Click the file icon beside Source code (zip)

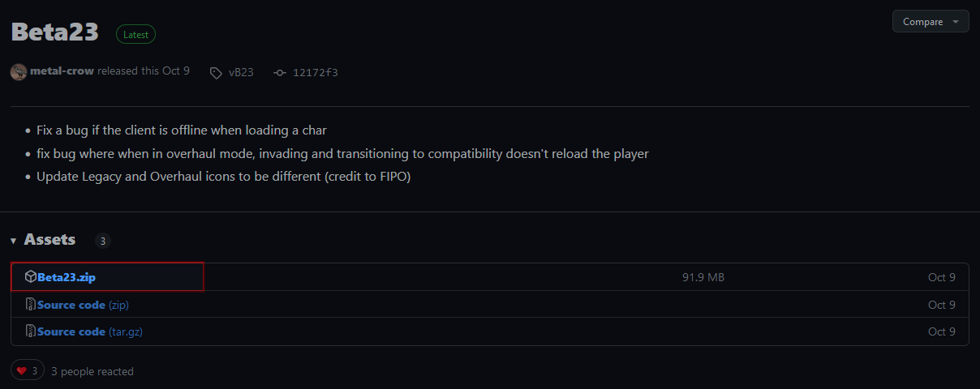coord(31,305)
